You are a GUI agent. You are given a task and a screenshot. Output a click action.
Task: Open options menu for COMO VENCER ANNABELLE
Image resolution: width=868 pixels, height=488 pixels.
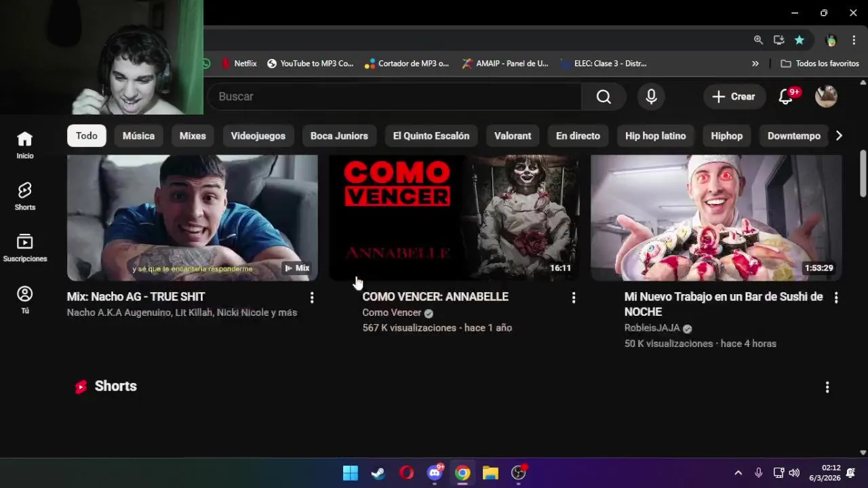(x=574, y=298)
